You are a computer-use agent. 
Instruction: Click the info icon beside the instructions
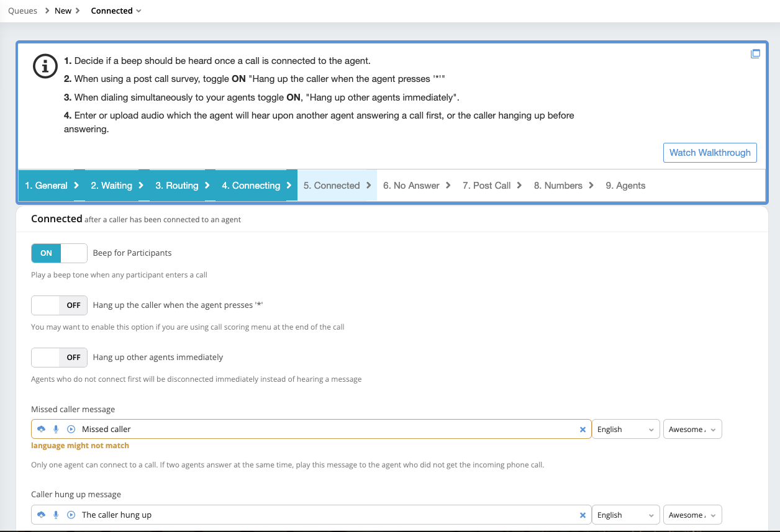coord(45,66)
